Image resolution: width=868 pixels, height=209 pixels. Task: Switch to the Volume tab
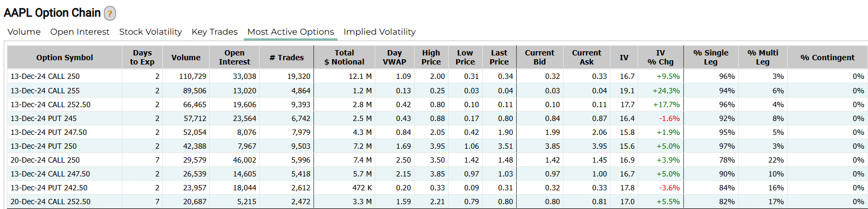(x=24, y=32)
